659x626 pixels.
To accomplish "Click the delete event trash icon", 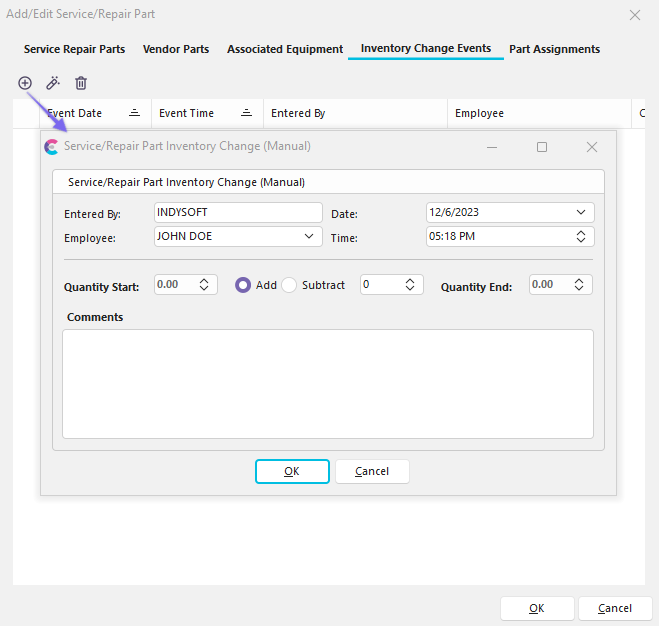I will (x=81, y=83).
